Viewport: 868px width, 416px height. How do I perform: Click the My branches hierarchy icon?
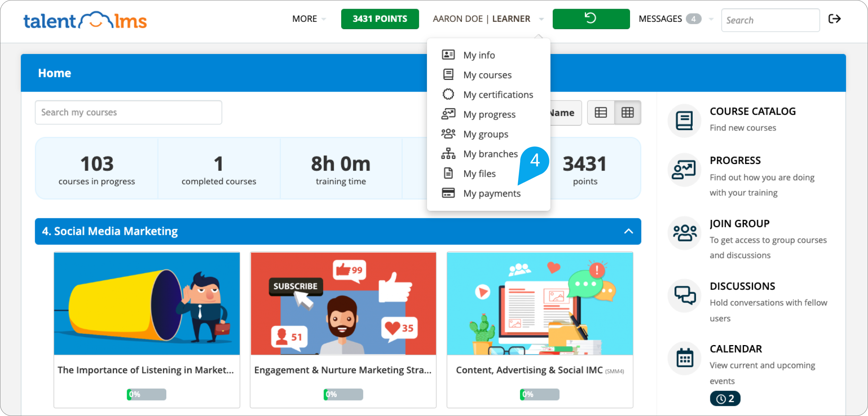click(448, 154)
